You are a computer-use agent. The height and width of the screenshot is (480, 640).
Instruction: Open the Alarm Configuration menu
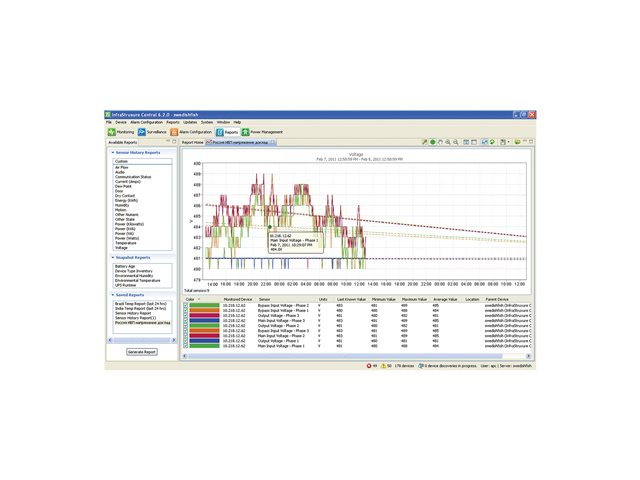click(146, 122)
